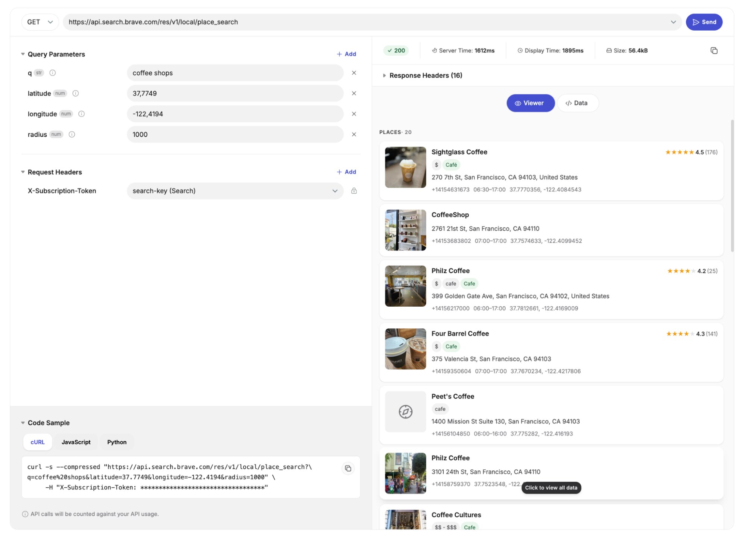
Task: Click the $$ - $$$ price tag
Action: (445, 527)
